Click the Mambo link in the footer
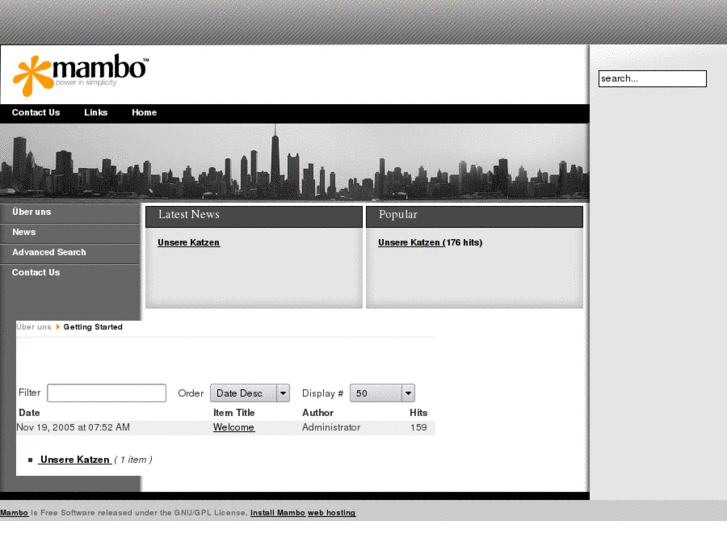This screenshot has width=727, height=545. click(x=14, y=513)
